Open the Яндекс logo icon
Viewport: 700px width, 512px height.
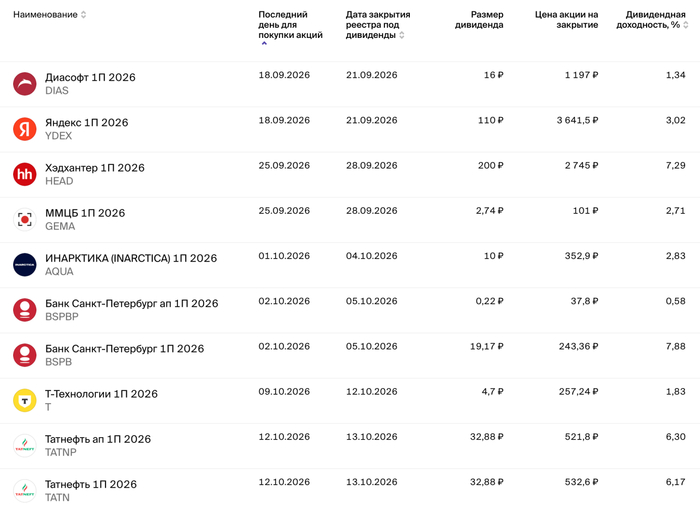(25, 129)
